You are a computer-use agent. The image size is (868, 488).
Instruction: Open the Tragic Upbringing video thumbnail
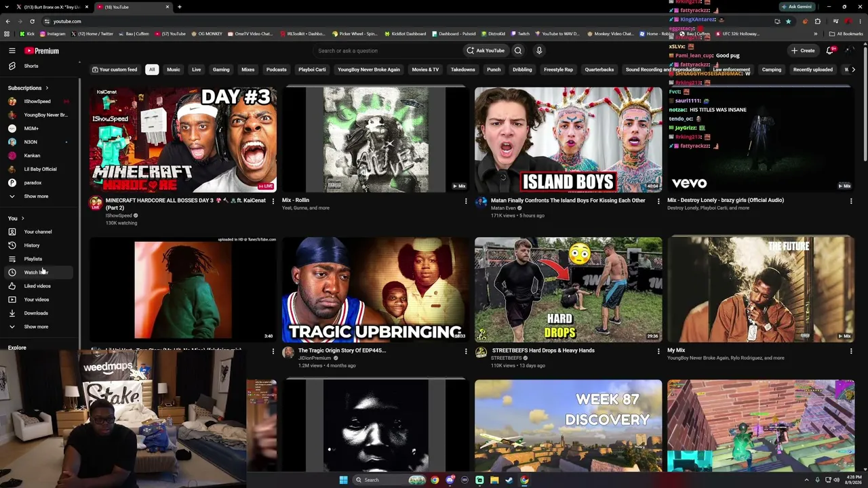click(376, 289)
